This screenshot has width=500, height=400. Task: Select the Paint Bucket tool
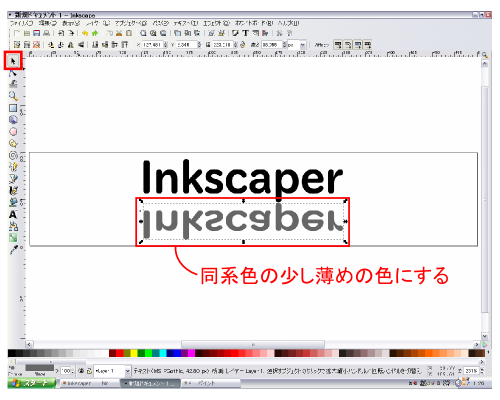13,202
